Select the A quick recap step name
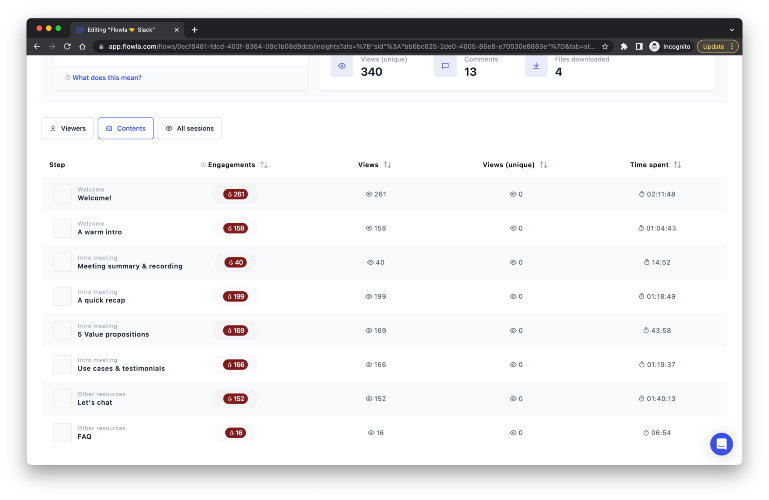This screenshot has width=769, height=500. click(x=101, y=300)
